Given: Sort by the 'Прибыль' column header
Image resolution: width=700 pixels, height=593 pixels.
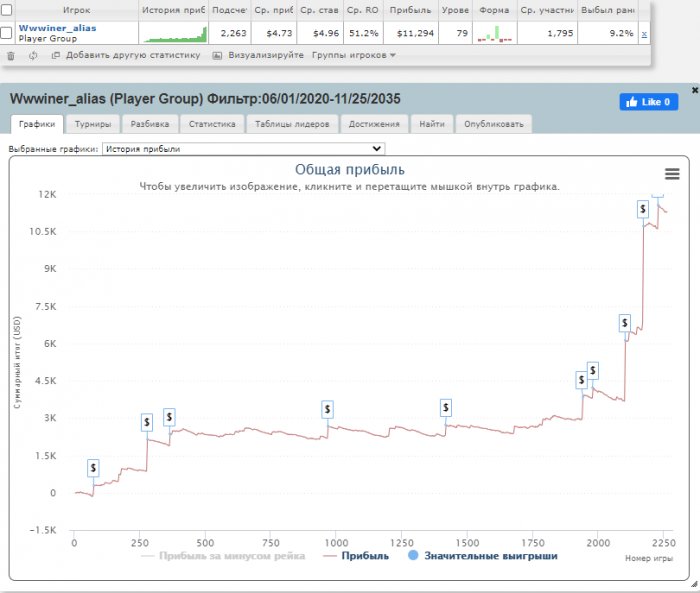Looking at the screenshot, I should coord(410,9).
